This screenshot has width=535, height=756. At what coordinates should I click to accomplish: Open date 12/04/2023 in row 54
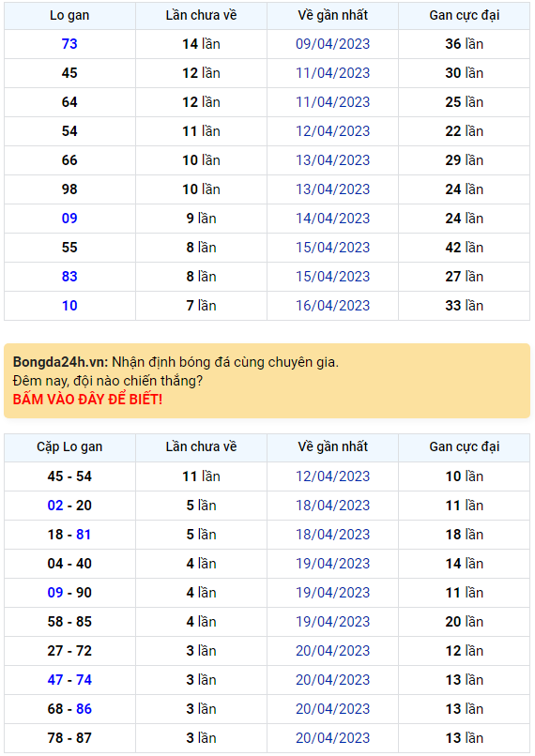coord(333,131)
